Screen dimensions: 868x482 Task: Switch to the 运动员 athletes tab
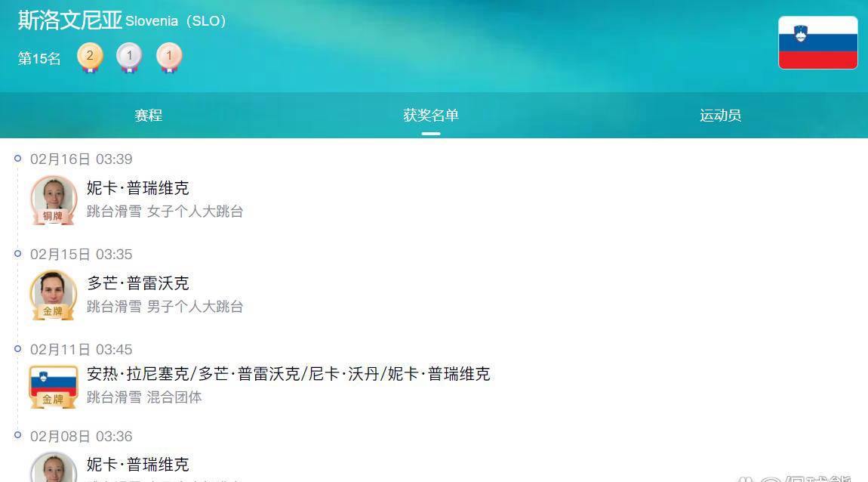pos(720,116)
